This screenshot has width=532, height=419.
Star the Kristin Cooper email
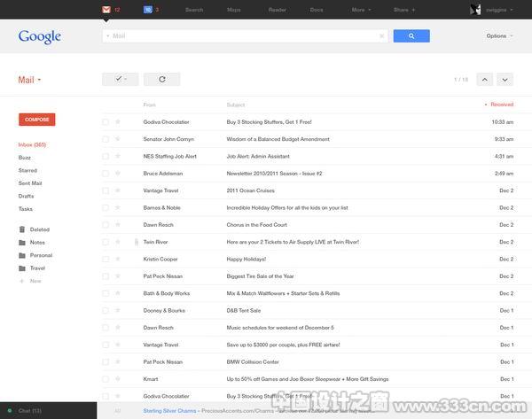(x=118, y=259)
